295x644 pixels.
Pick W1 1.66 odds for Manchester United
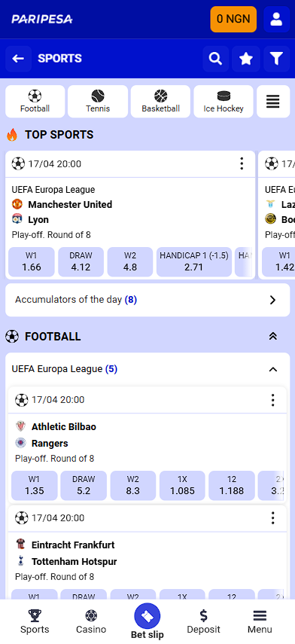[32, 261]
